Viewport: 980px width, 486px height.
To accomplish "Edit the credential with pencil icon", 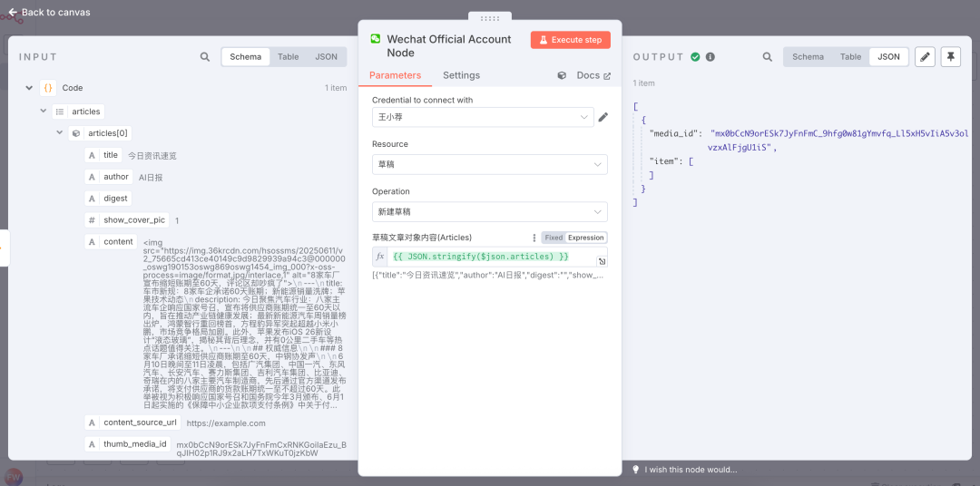I will point(603,117).
